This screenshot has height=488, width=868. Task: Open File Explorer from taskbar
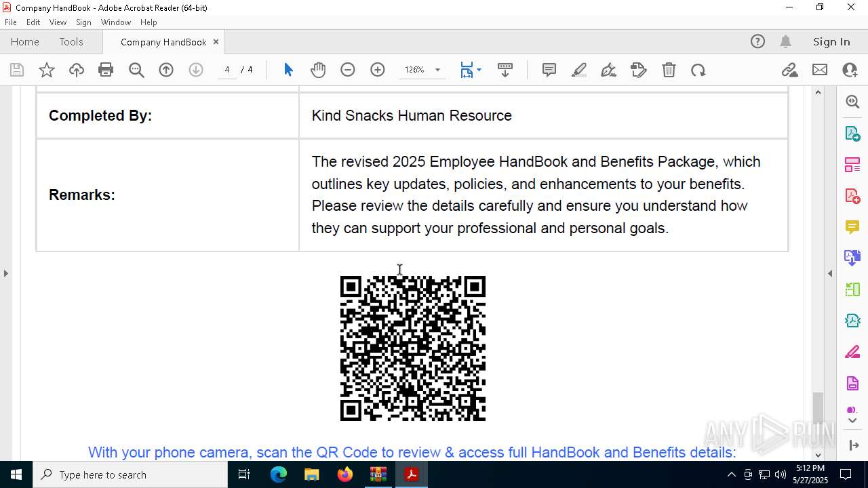point(311,474)
